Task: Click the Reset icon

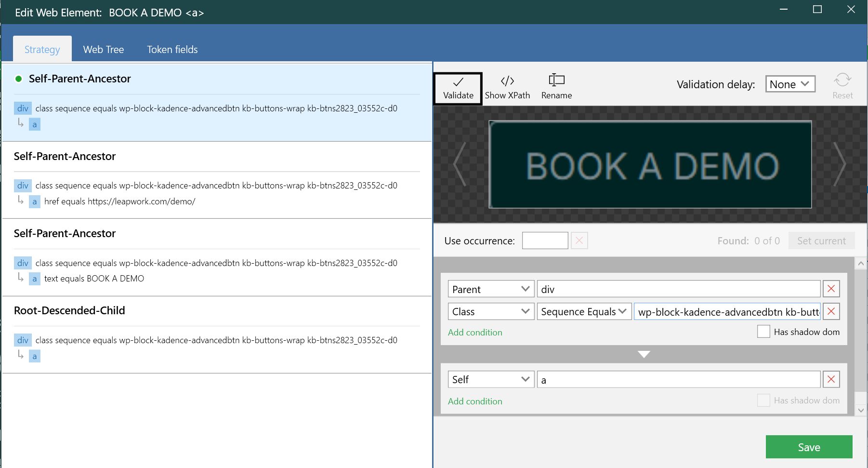Action: coord(842,87)
